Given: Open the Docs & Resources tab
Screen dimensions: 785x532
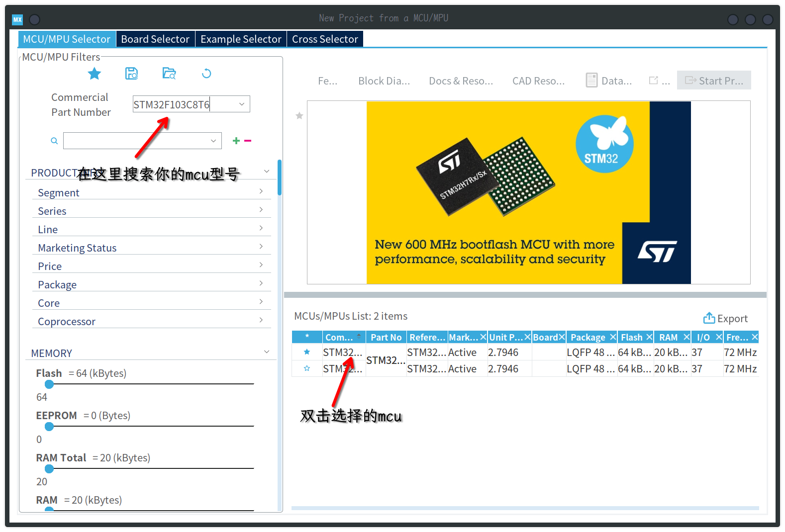Looking at the screenshot, I should click(461, 81).
